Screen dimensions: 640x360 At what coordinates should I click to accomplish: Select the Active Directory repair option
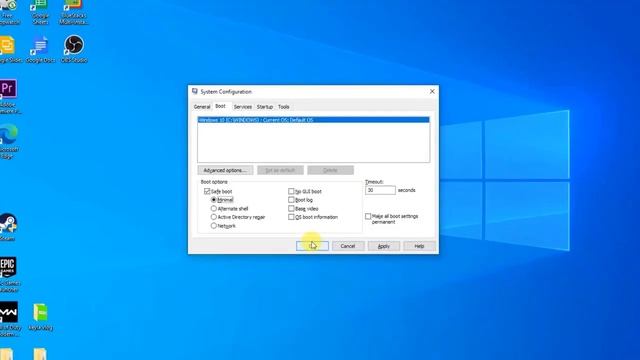tap(213, 217)
